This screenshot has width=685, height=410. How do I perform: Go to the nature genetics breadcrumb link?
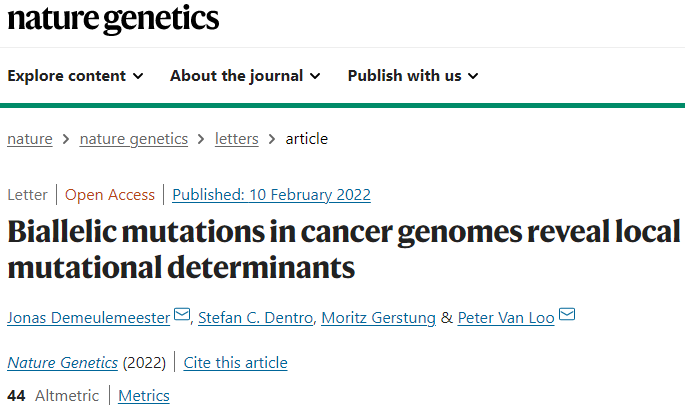pyautogui.click(x=134, y=139)
